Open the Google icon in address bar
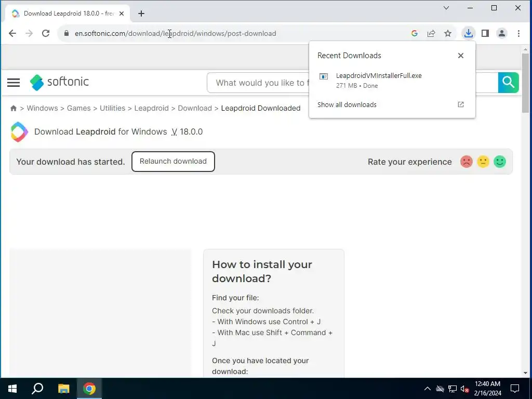 tap(414, 33)
